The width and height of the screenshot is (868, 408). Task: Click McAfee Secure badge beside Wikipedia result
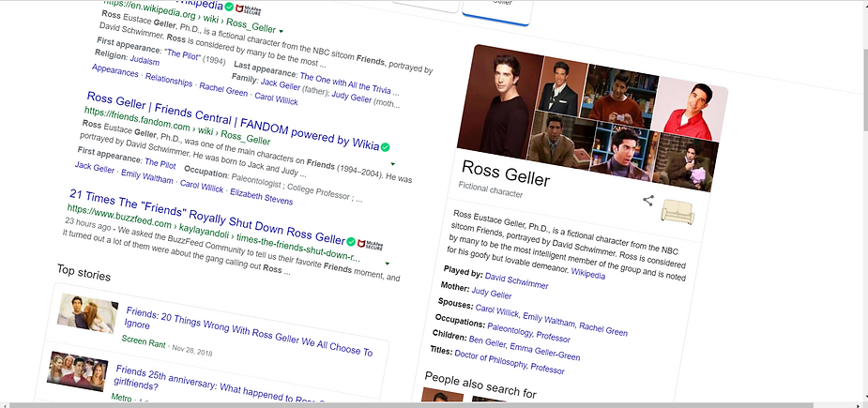[248, 9]
